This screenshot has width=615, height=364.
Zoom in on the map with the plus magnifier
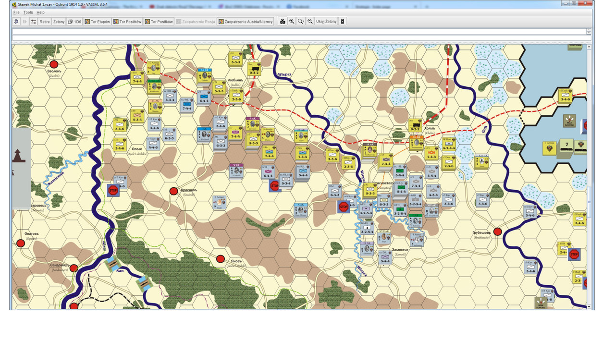292,22
